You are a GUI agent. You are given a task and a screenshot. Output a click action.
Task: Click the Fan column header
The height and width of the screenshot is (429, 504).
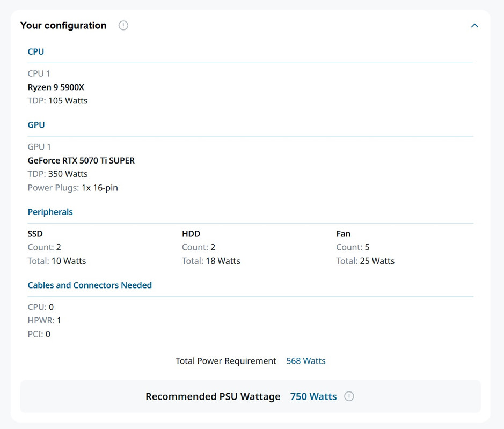point(344,234)
